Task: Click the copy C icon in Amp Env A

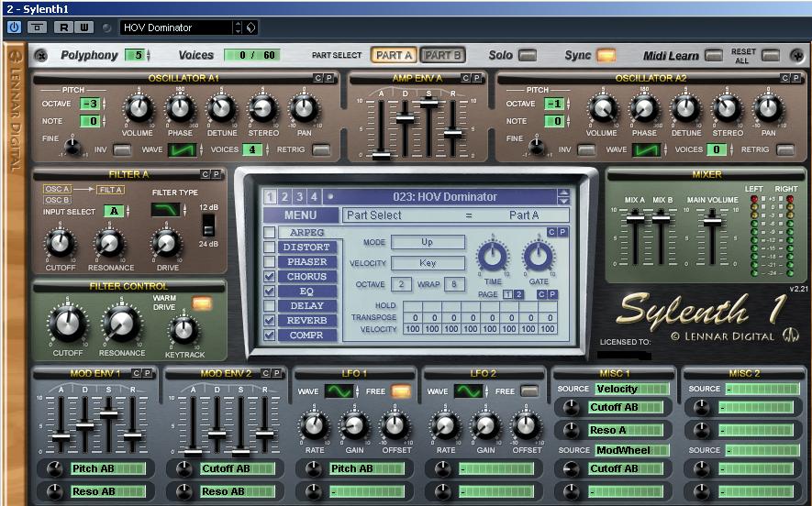Action: click(465, 78)
